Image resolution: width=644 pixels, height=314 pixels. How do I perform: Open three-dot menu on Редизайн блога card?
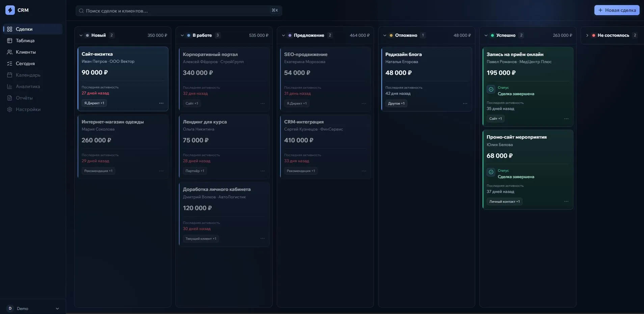coord(465,104)
